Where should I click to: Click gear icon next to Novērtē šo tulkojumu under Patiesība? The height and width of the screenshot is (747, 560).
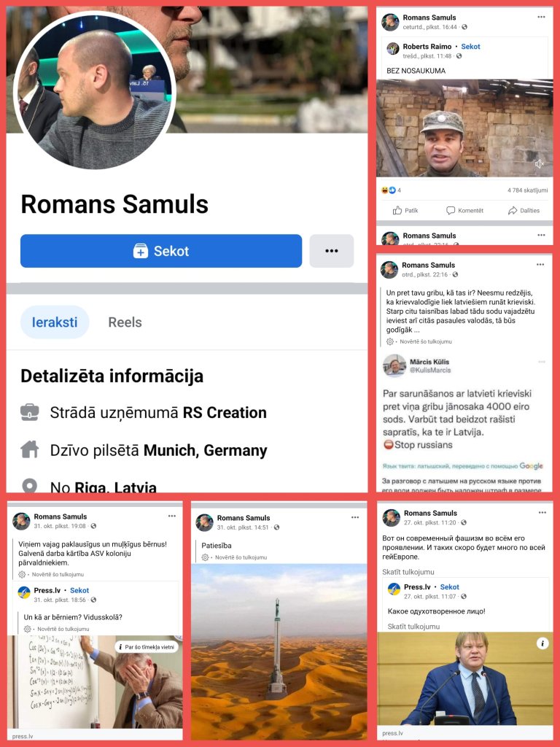click(205, 557)
